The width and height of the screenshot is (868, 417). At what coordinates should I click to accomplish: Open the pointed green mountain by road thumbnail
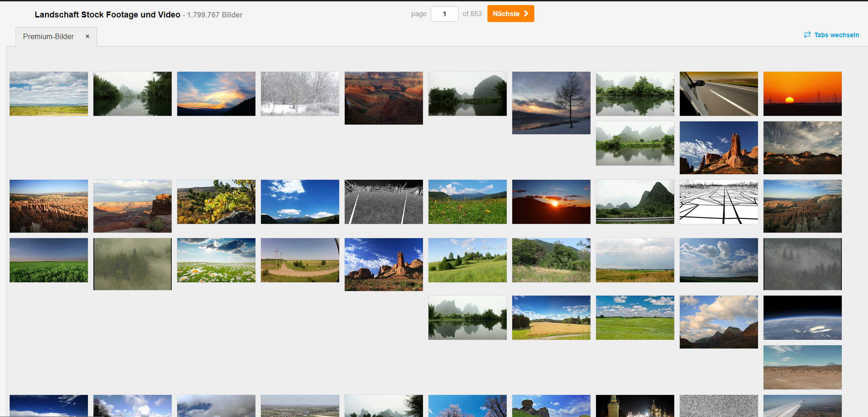coord(635,202)
